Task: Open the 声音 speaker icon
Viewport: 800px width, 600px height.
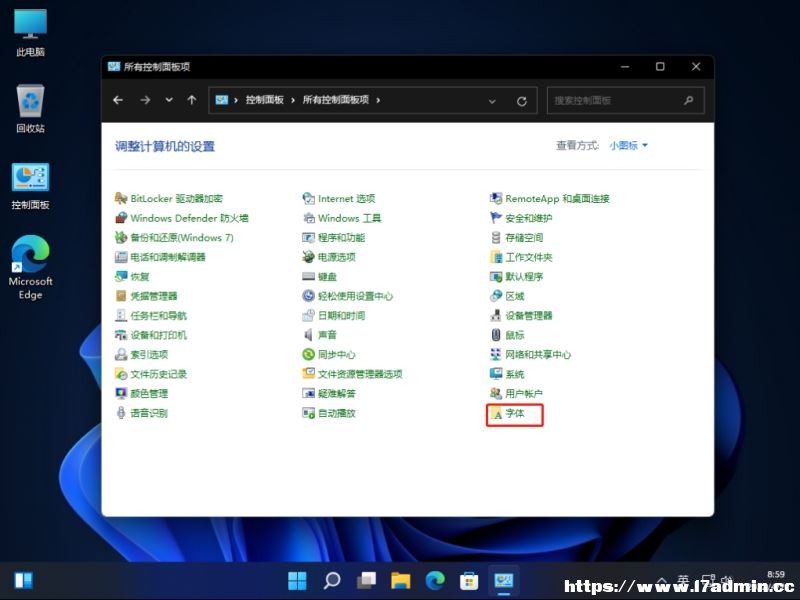Action: pos(308,335)
